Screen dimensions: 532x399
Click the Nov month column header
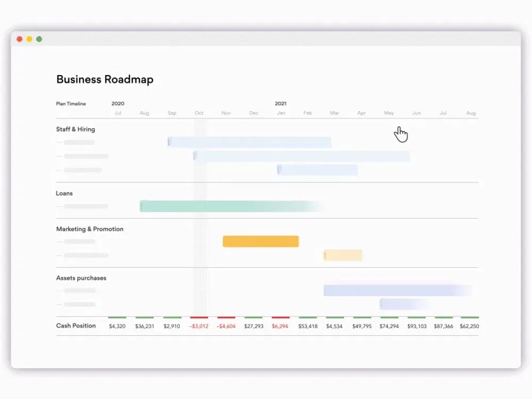(x=226, y=113)
